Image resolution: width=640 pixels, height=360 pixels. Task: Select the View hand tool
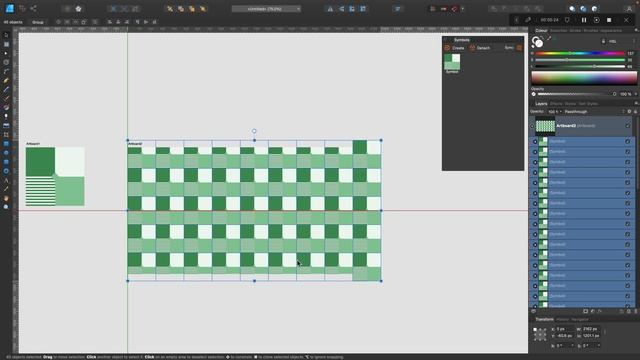[x=6, y=198]
